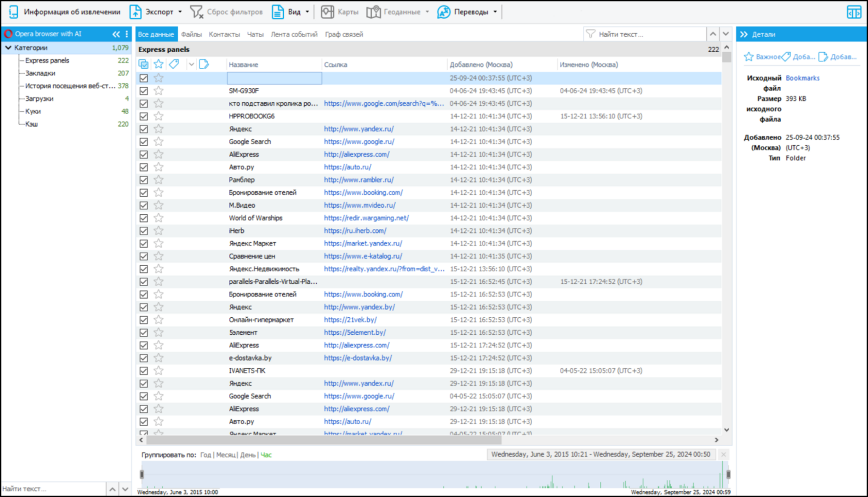
Task: Click the Геоданные geodata icon
Action: [x=374, y=12]
